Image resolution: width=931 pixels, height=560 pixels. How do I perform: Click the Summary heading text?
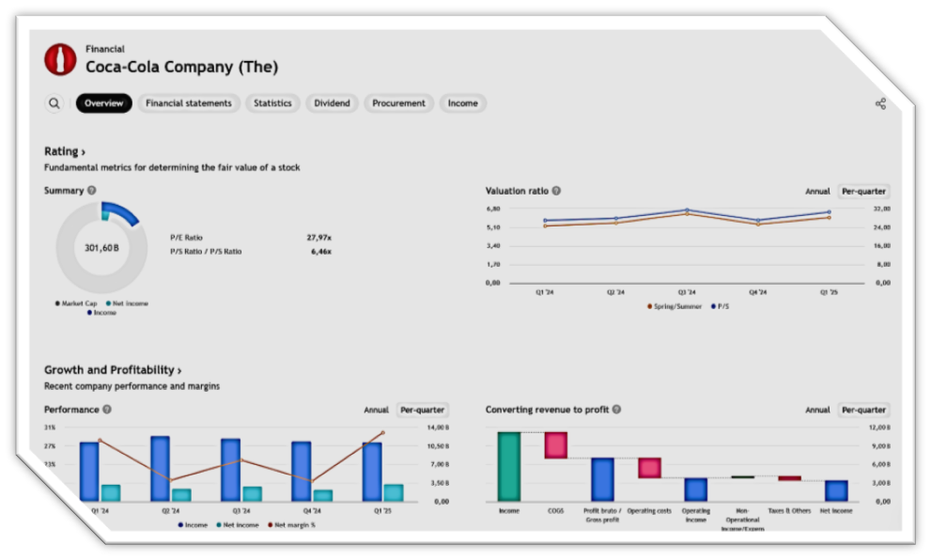[x=64, y=191]
